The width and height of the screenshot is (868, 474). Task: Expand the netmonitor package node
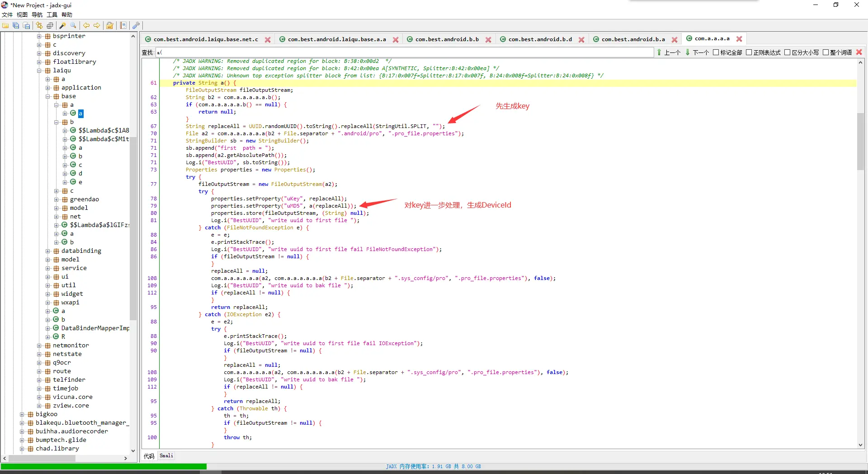[x=39, y=346]
